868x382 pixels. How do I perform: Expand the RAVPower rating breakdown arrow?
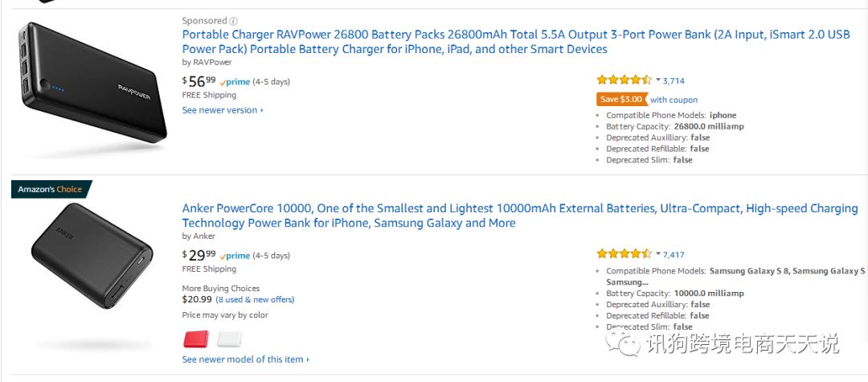658,80
